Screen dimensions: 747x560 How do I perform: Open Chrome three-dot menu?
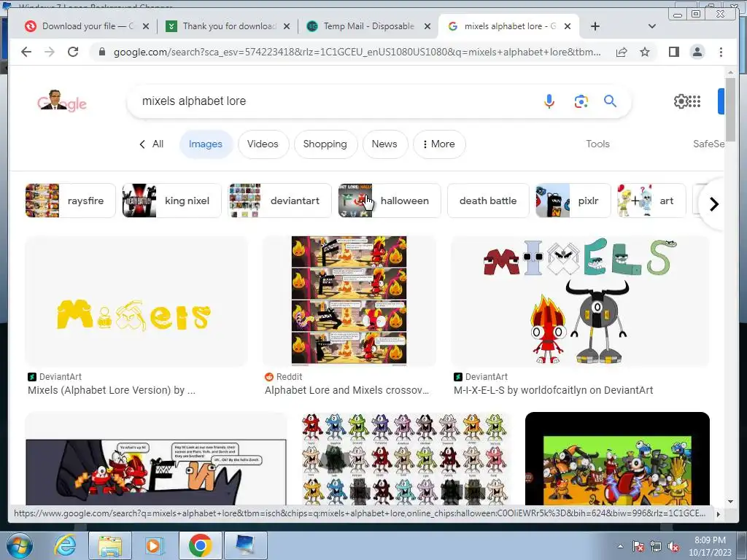(x=721, y=52)
